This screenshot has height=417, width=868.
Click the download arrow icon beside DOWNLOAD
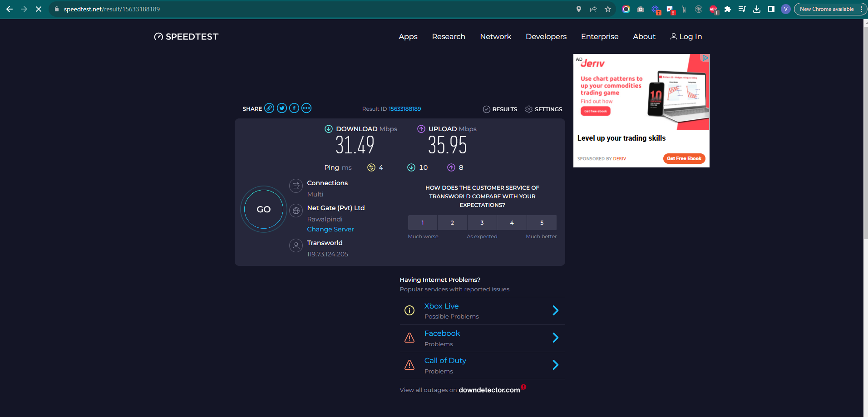tap(329, 129)
